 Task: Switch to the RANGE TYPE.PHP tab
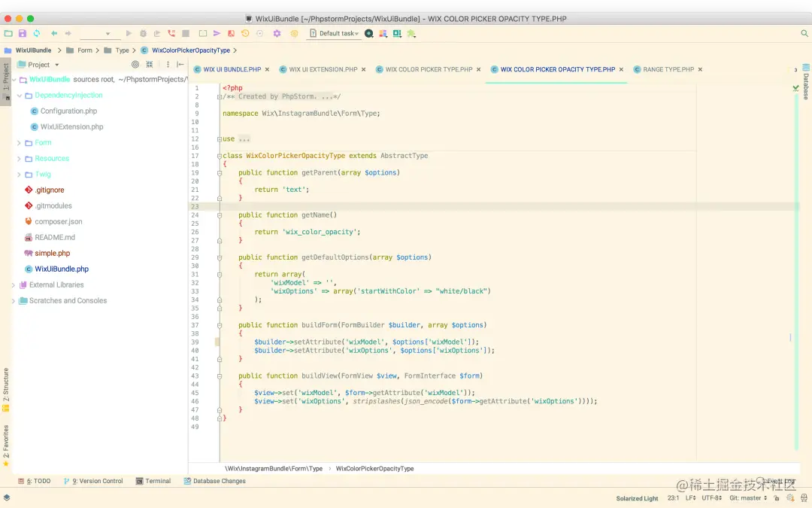pyautogui.click(x=668, y=69)
